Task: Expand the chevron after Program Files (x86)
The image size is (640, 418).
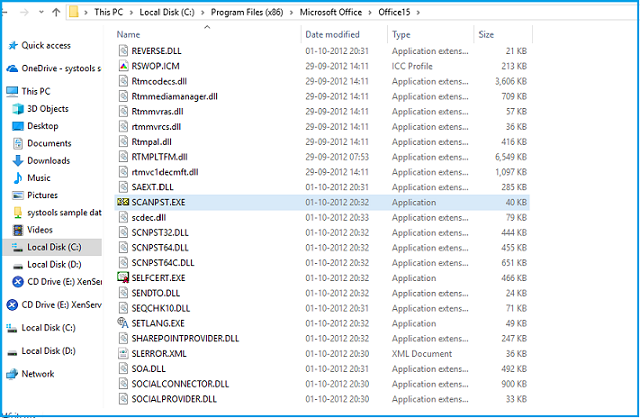Action: click(291, 12)
